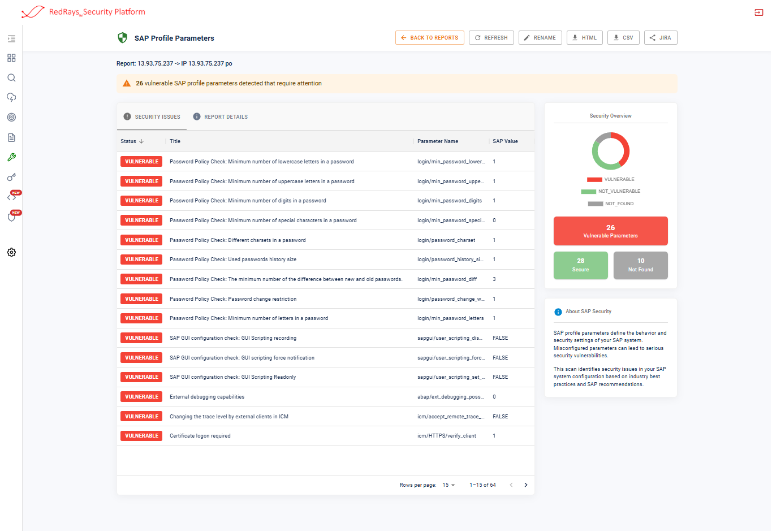Click parameter icm/HTTPS/verify_client

pos(447,436)
